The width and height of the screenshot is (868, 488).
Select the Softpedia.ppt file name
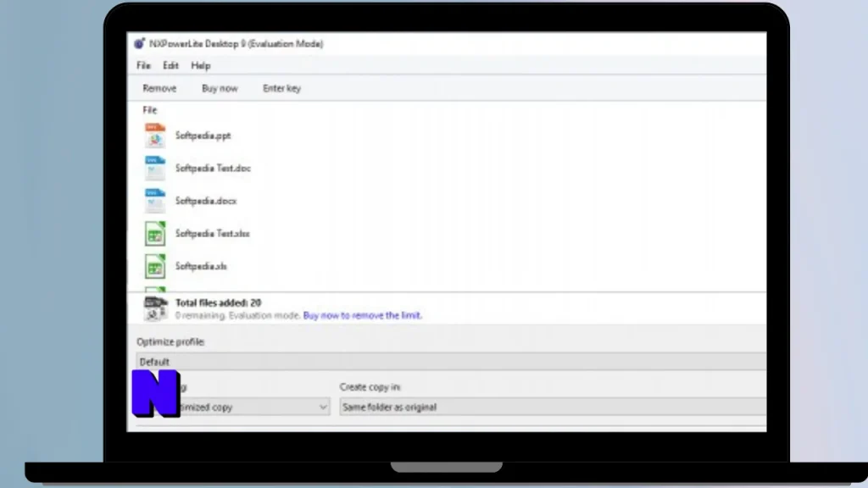click(203, 136)
